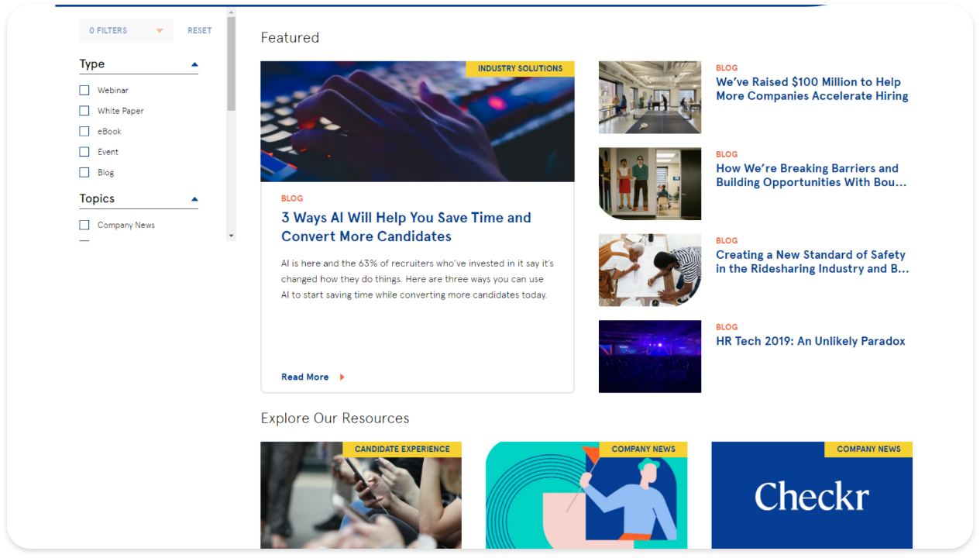Check the Webinar checkbox
980x558 pixels.
click(x=84, y=91)
